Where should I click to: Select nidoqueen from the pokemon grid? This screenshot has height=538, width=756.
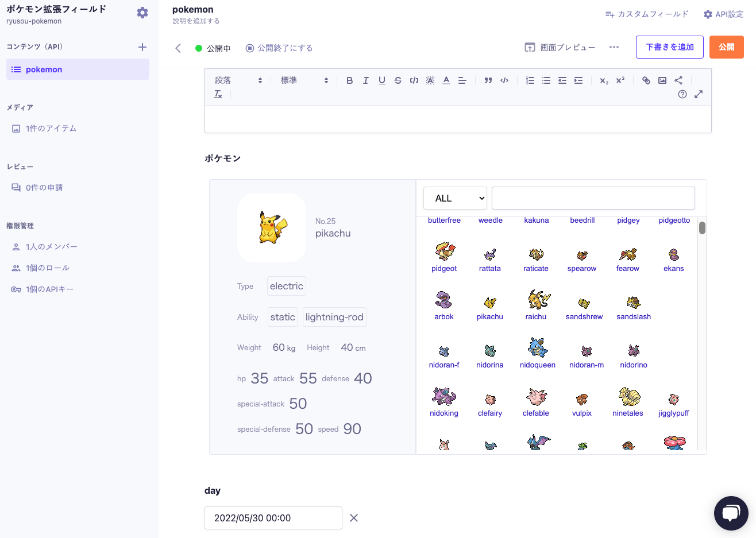click(x=538, y=353)
